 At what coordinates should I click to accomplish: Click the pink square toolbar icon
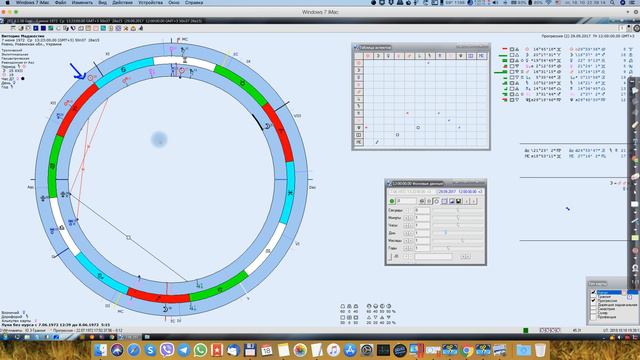[96, 28]
